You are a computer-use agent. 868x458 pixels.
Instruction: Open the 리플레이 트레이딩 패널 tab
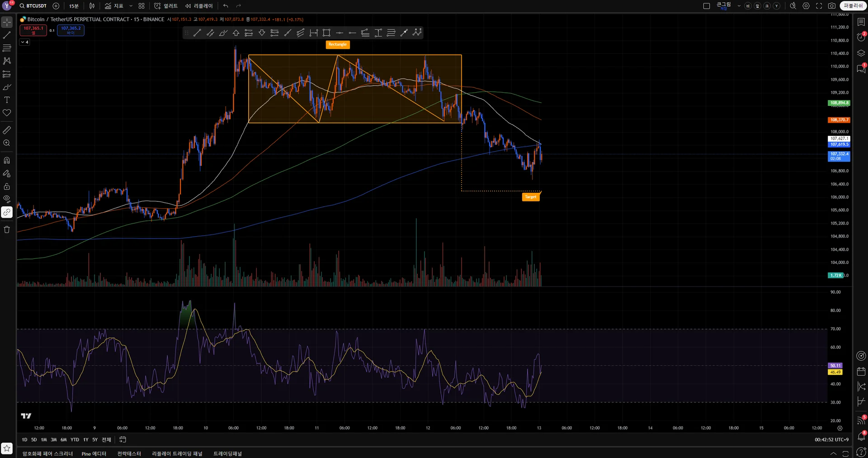coord(177,453)
